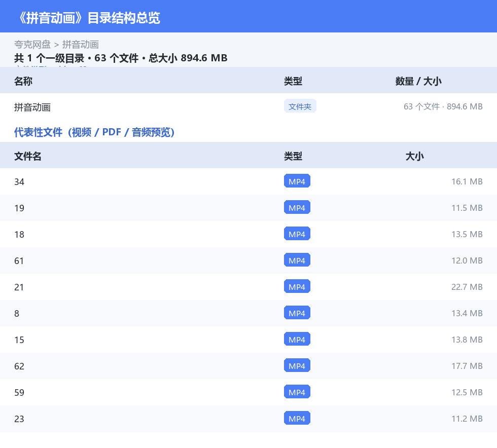Select file name 62
Image resolution: width=497 pixels, height=448 pixels.
pyautogui.click(x=19, y=366)
